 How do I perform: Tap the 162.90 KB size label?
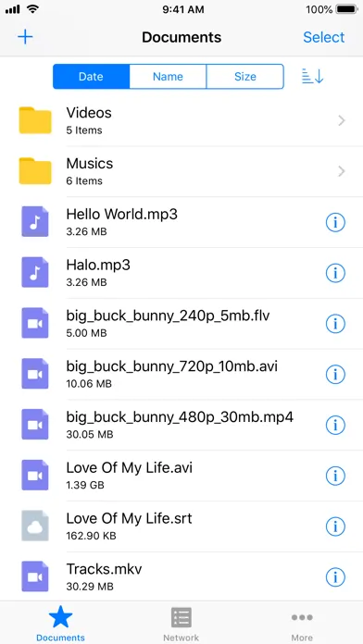pyautogui.click(x=92, y=536)
